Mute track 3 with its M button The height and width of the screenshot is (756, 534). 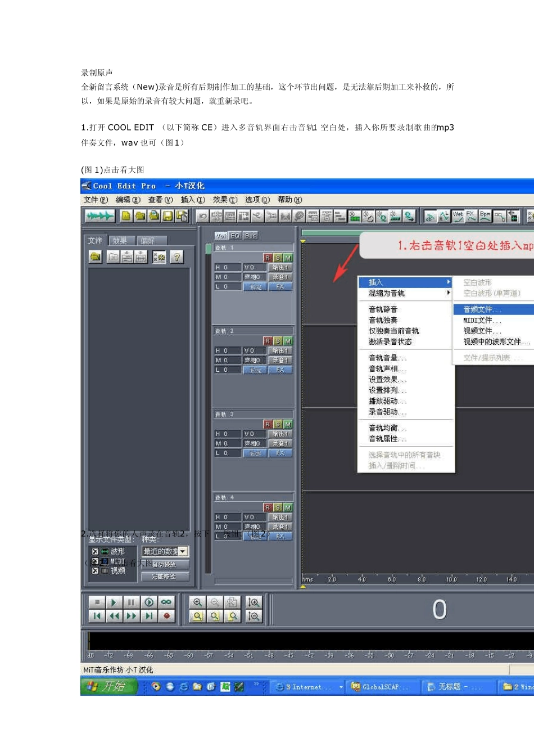tap(288, 424)
